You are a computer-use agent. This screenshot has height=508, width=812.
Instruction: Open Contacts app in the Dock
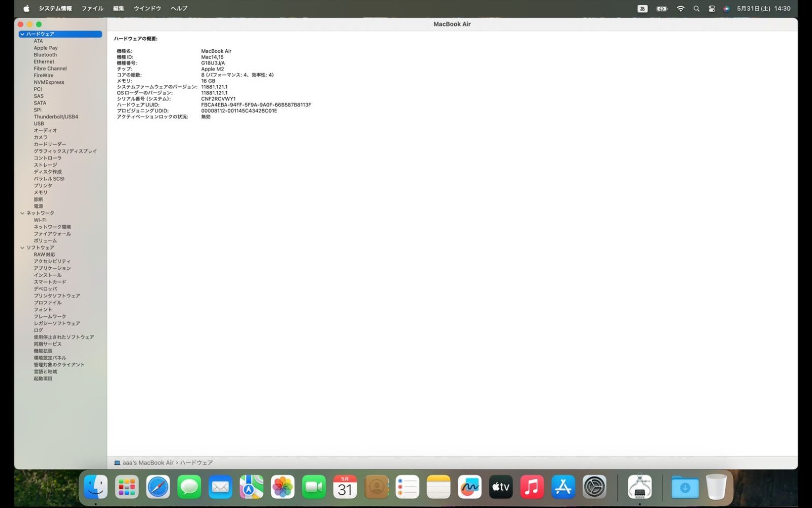click(x=376, y=487)
